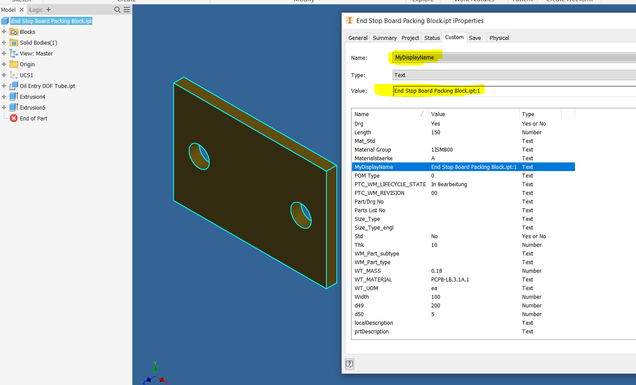Select the MyDisplayName property row
This screenshot has height=385, width=636.
point(463,167)
